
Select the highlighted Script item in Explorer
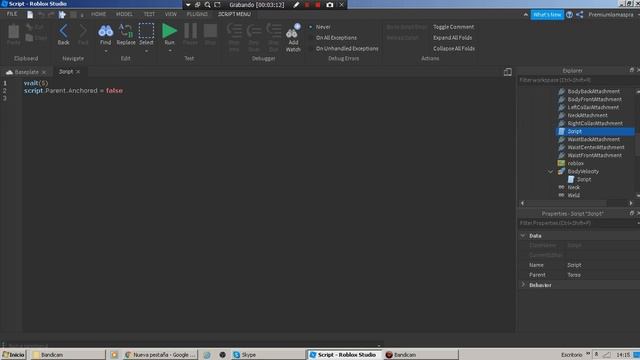tap(595, 131)
